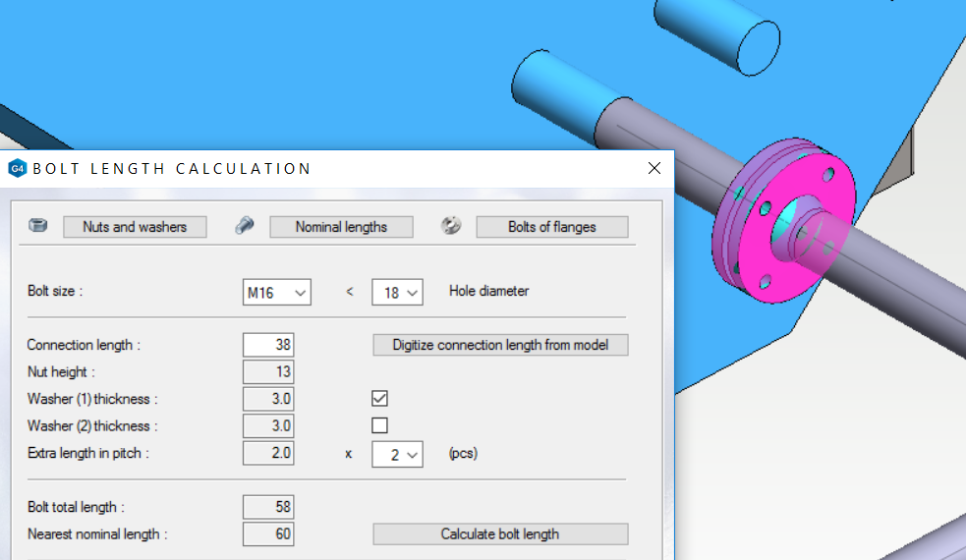The height and width of the screenshot is (560, 966).
Task: Open the Nuts and washers section
Action: click(135, 227)
